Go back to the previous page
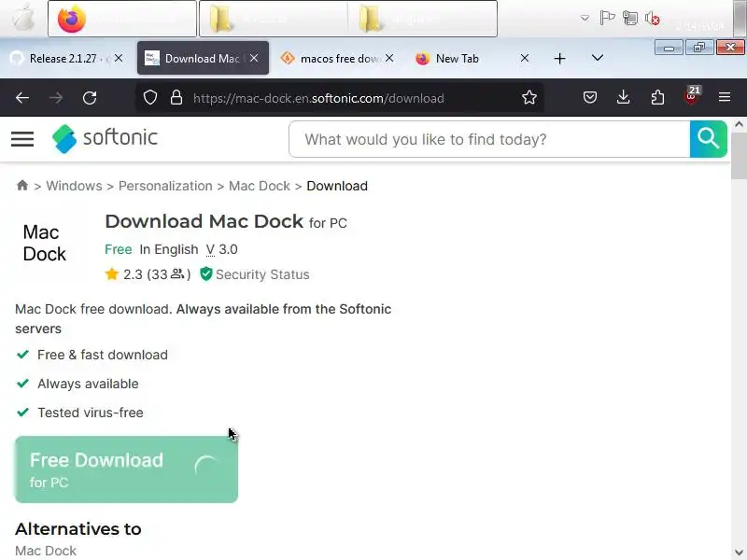 point(22,98)
